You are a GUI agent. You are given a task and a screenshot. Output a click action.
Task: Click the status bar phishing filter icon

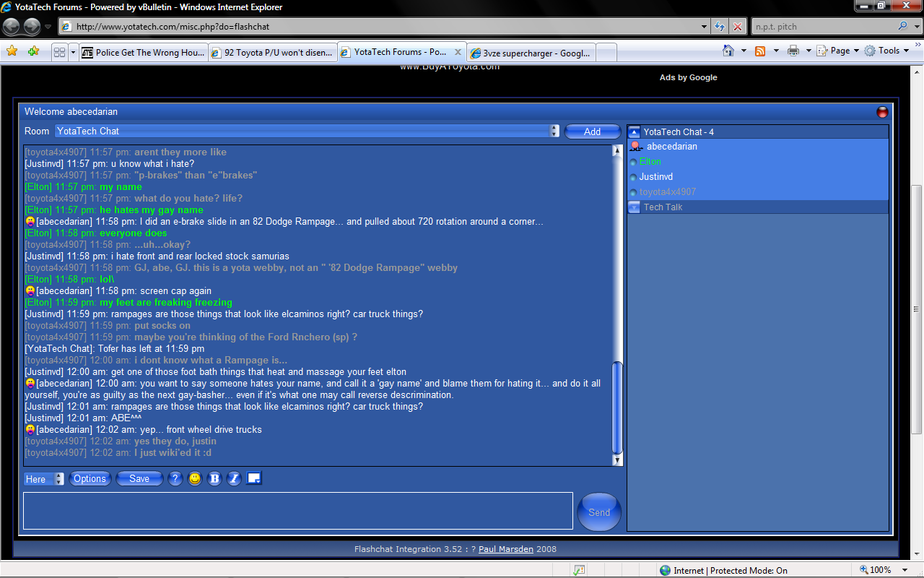point(578,570)
